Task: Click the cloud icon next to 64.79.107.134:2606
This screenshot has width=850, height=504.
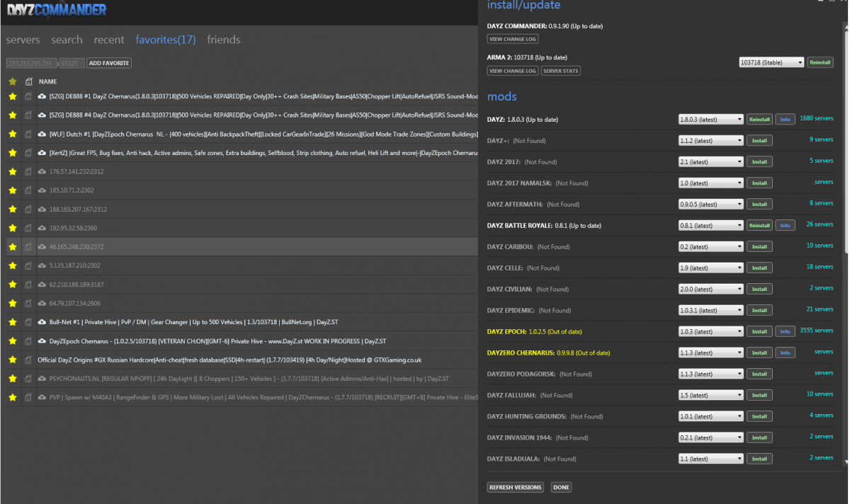Action: 42,304
